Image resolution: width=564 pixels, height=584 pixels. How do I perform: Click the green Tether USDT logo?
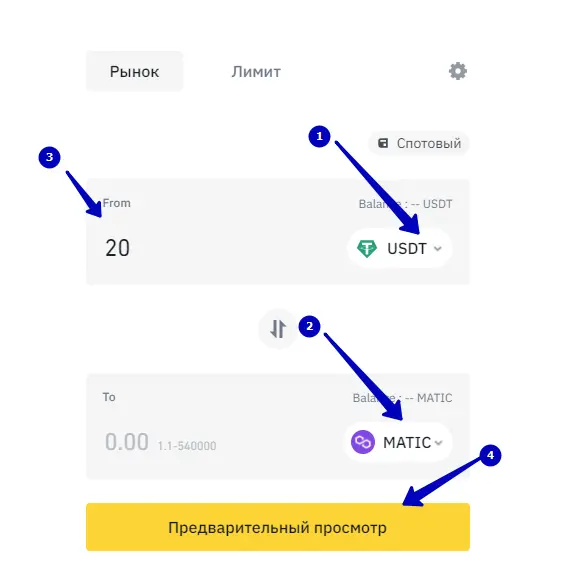click(367, 248)
